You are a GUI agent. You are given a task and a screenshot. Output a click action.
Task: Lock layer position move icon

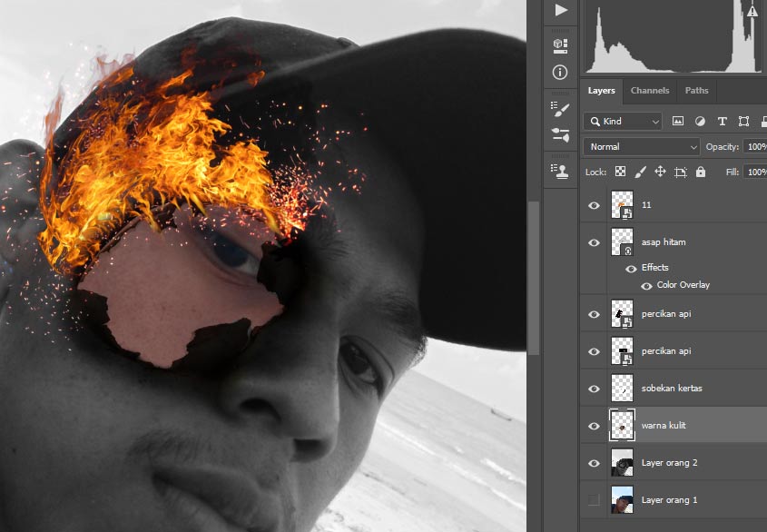[x=660, y=172]
